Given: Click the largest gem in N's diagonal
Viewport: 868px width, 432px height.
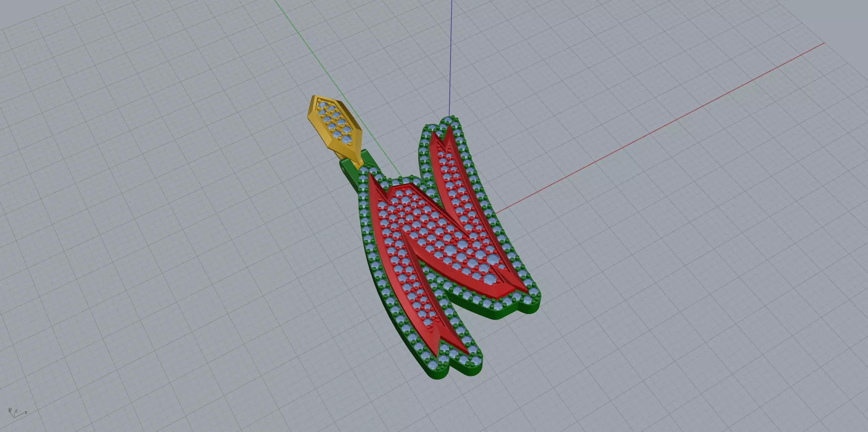Looking at the screenshot, I should click(x=450, y=249).
